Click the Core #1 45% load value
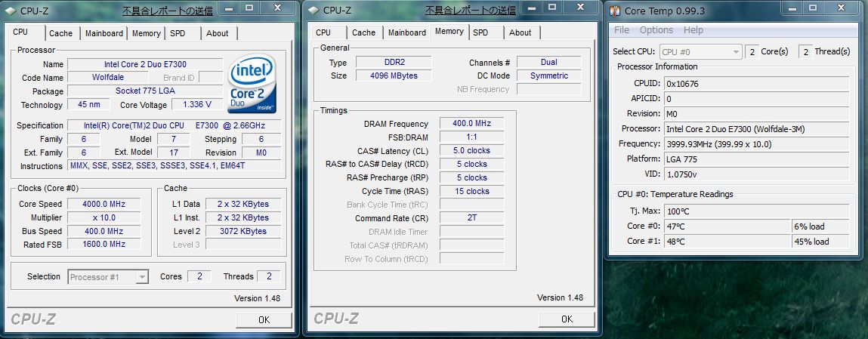868x339 pixels. (x=820, y=242)
